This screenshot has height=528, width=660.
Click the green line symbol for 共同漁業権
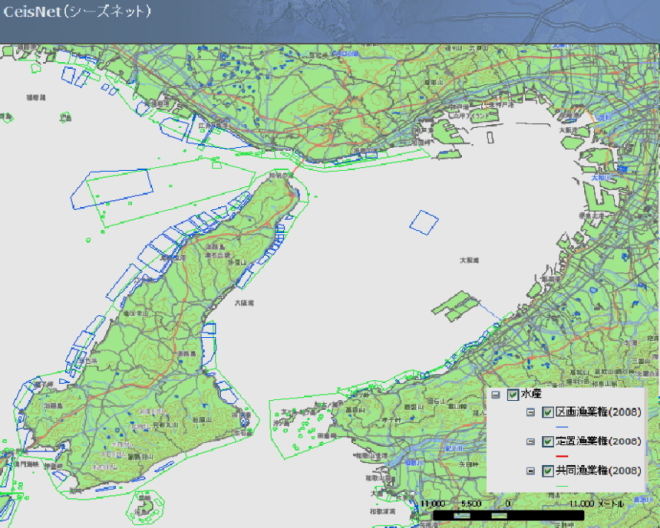click(561, 485)
